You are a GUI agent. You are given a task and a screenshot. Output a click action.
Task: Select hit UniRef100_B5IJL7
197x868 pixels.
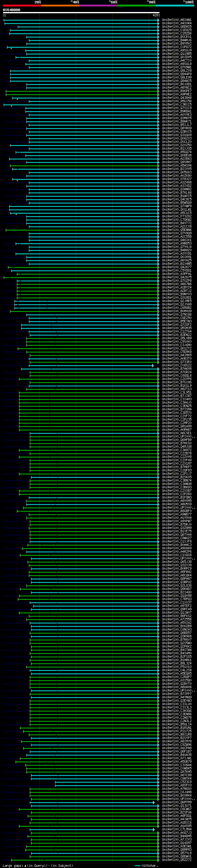(x=176, y=125)
